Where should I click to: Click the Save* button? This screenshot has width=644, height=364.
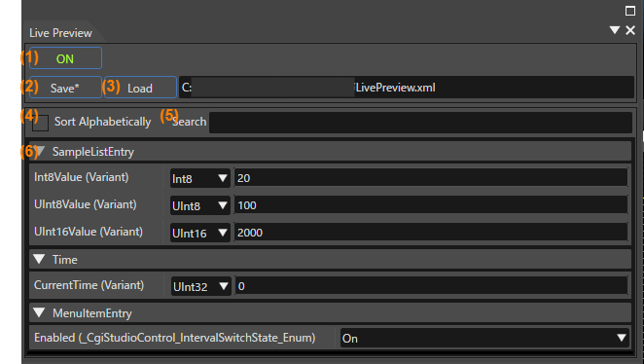coord(66,88)
